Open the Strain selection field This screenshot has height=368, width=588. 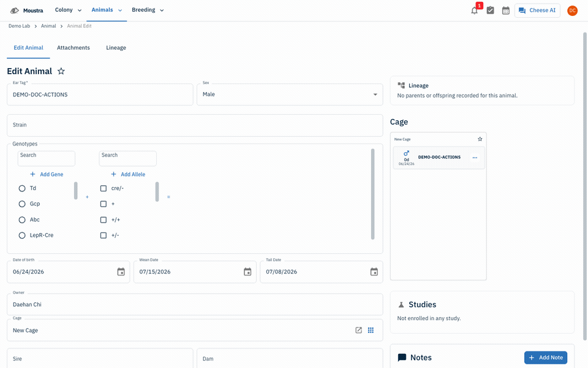pos(195,125)
